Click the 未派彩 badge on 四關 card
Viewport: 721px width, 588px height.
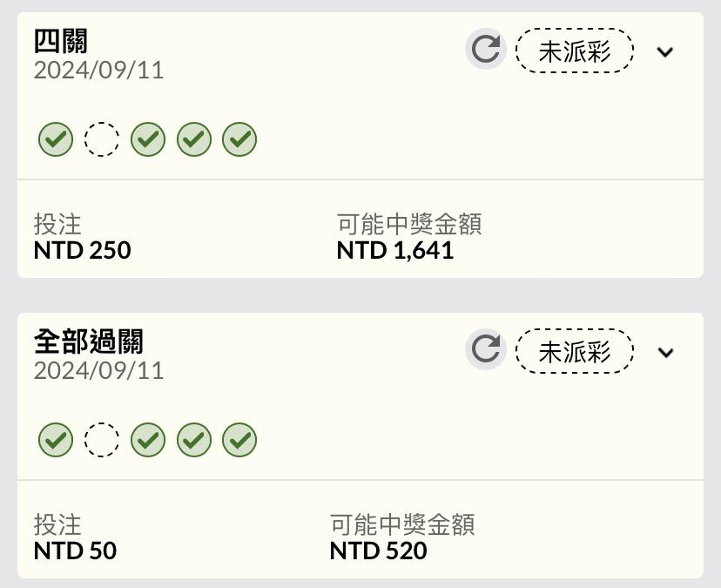(575, 51)
